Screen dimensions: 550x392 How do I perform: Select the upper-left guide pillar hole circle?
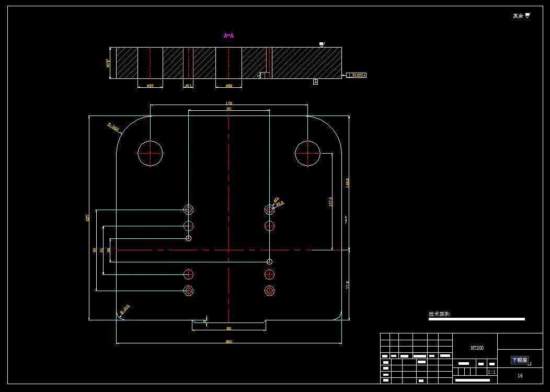coord(150,153)
